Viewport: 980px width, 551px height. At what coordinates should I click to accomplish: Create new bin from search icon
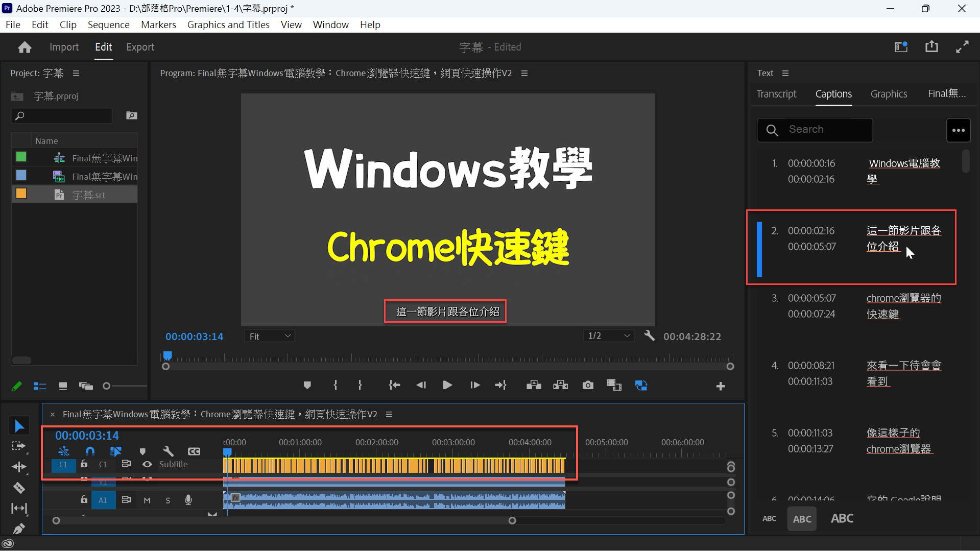pos(132,115)
